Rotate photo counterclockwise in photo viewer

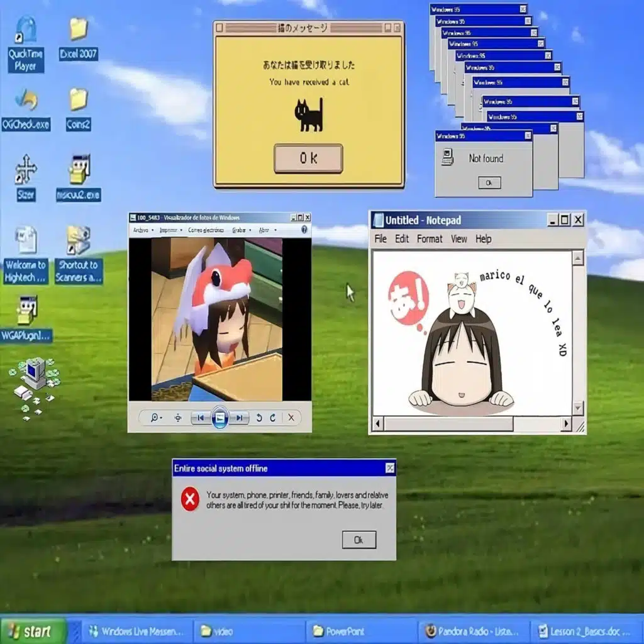coord(259,418)
